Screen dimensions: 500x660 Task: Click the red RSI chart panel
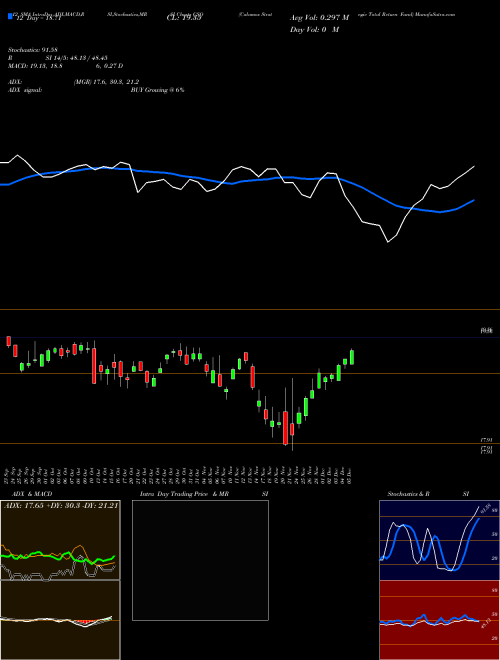439,620
